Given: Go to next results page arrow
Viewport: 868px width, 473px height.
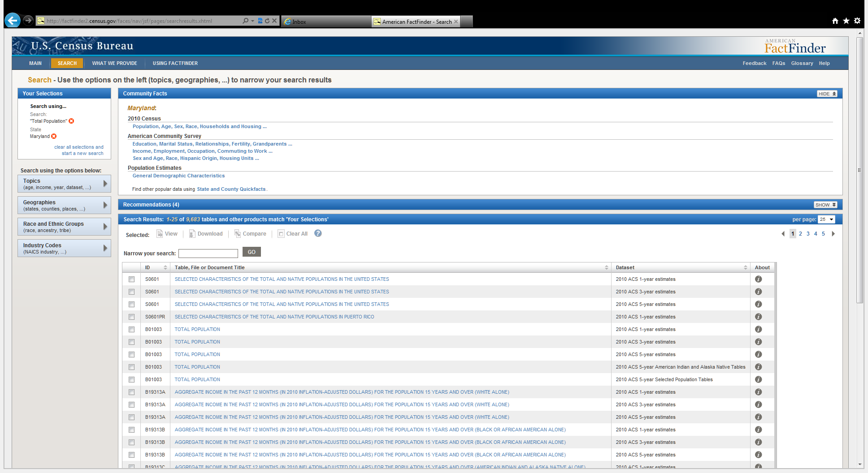Looking at the screenshot, I should 833,234.
